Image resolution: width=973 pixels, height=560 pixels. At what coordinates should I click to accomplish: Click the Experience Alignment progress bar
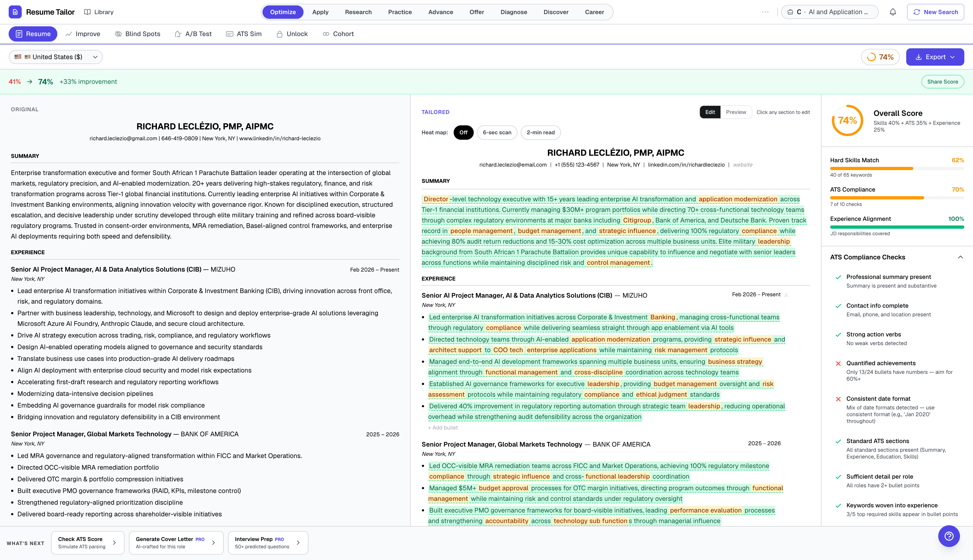[897, 227]
